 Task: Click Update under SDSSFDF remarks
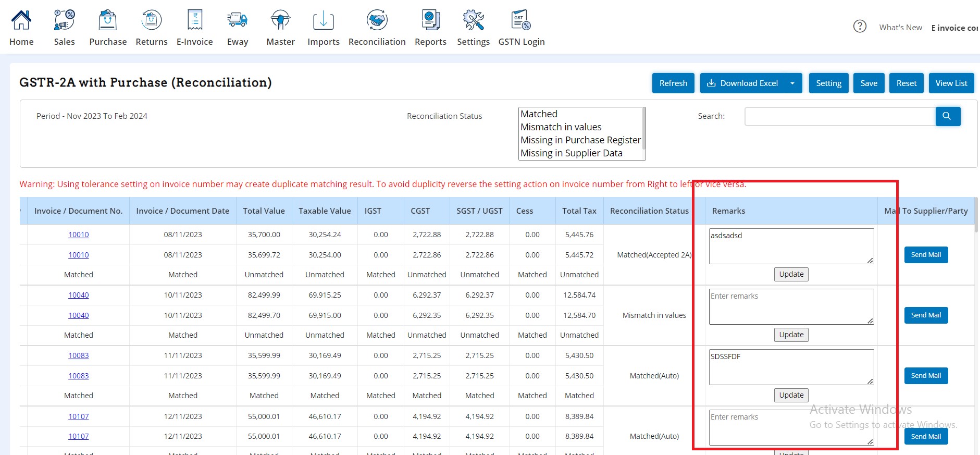coord(791,395)
